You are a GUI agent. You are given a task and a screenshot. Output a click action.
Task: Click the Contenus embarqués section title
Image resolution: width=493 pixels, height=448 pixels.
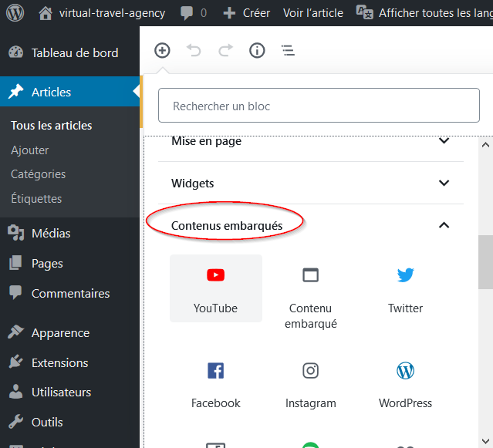pos(227,226)
